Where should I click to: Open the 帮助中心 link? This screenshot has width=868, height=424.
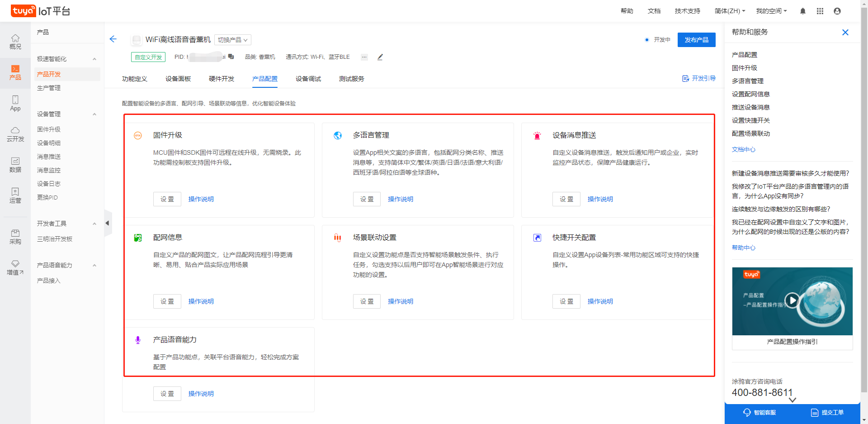click(x=744, y=248)
